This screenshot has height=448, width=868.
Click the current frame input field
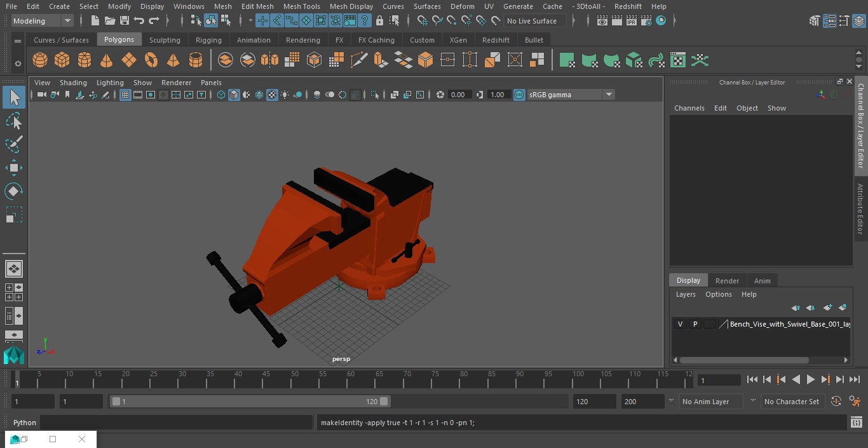(x=719, y=380)
